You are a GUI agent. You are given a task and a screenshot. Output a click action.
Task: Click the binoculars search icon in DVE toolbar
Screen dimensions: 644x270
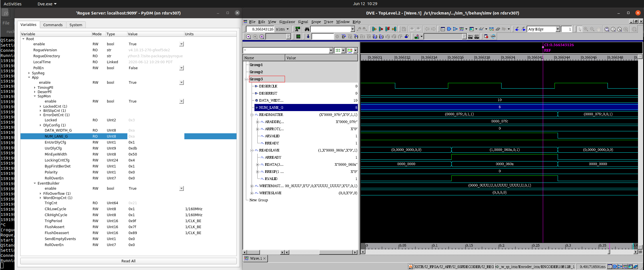(x=307, y=29)
